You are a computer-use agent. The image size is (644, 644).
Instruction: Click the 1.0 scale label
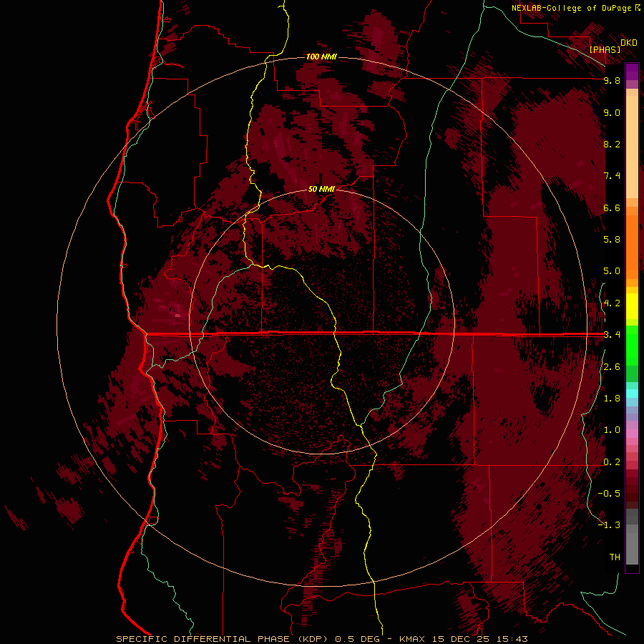[612, 430]
